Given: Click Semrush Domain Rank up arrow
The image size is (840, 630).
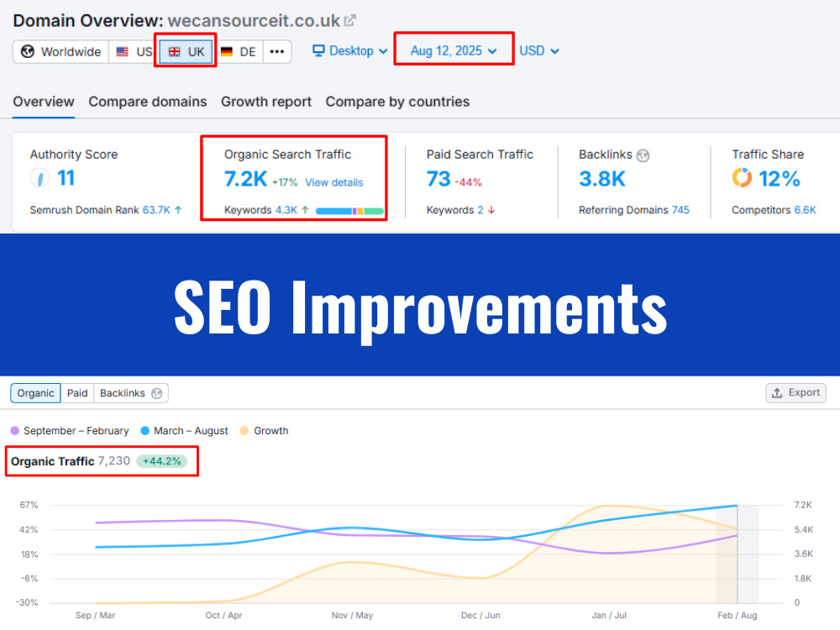Looking at the screenshot, I should [178, 210].
